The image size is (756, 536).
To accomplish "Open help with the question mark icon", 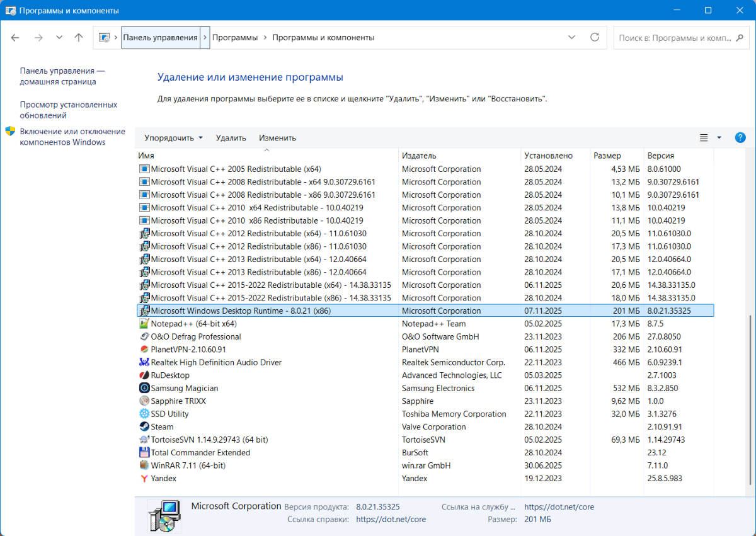I will click(x=740, y=138).
